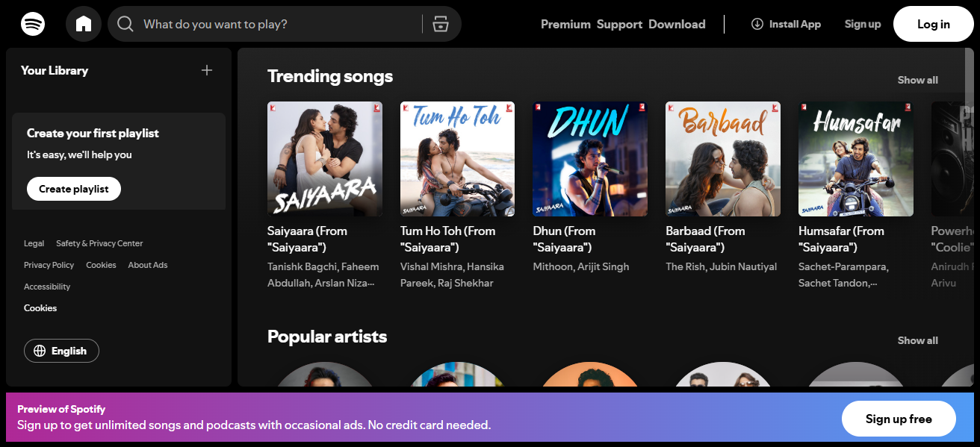Open the Accessibility link
This screenshot has width=980, height=447.
(x=47, y=287)
